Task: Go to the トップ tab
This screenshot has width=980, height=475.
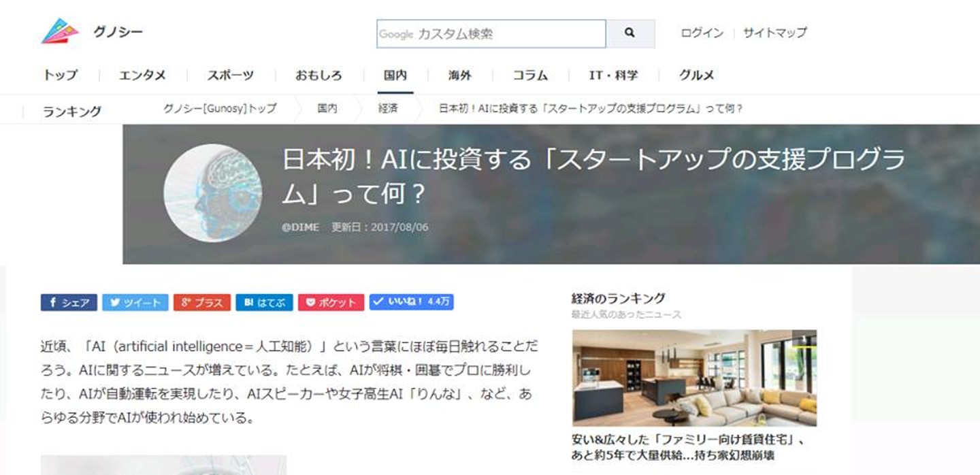Action: tap(61, 75)
